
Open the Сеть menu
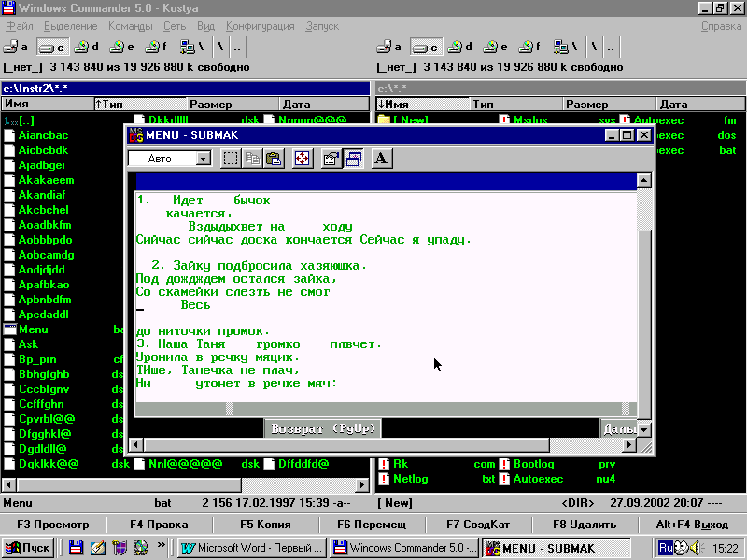[175, 26]
